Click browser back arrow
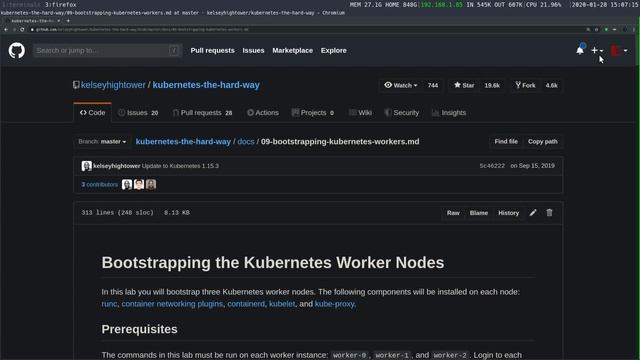The height and width of the screenshot is (360, 640). (x=6, y=29)
